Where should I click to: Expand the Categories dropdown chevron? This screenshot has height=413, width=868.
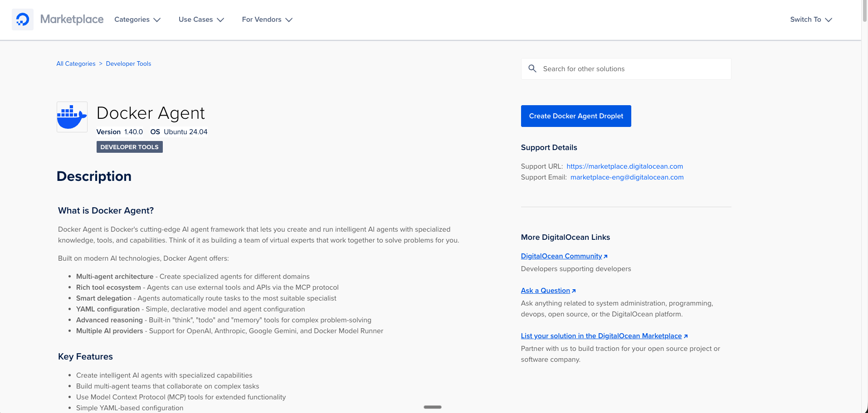pos(157,20)
